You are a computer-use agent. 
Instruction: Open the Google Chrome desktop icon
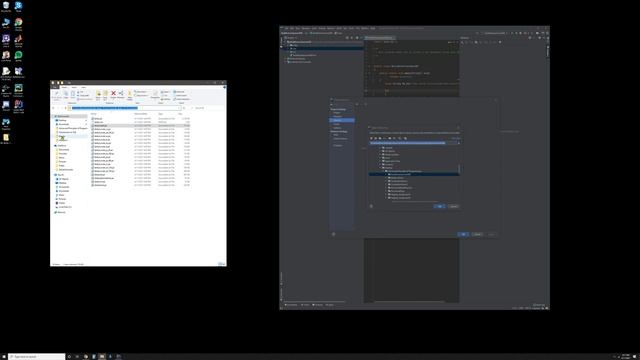tap(18, 24)
